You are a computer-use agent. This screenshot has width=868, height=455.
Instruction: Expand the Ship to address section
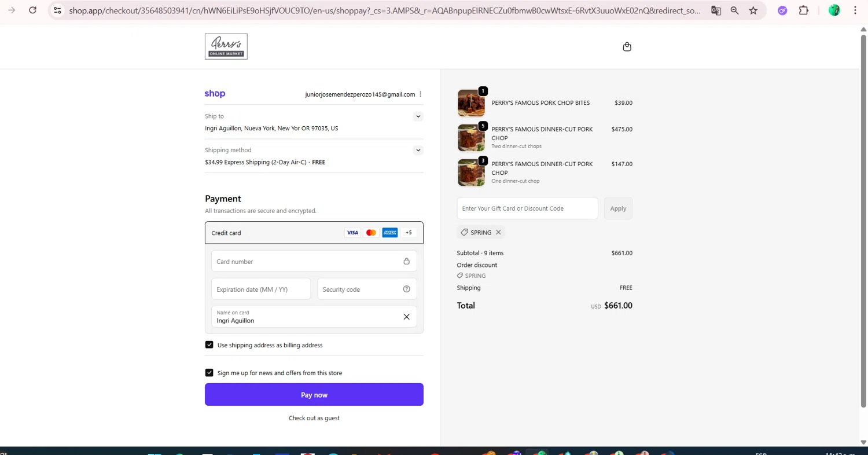[x=418, y=116]
